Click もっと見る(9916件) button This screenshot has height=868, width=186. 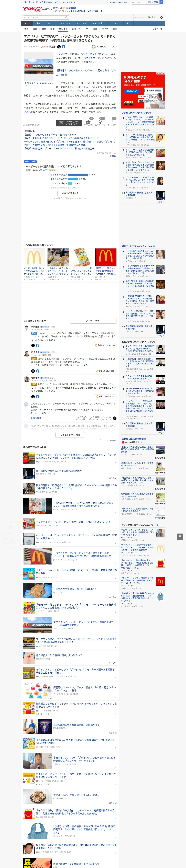(x=70, y=435)
